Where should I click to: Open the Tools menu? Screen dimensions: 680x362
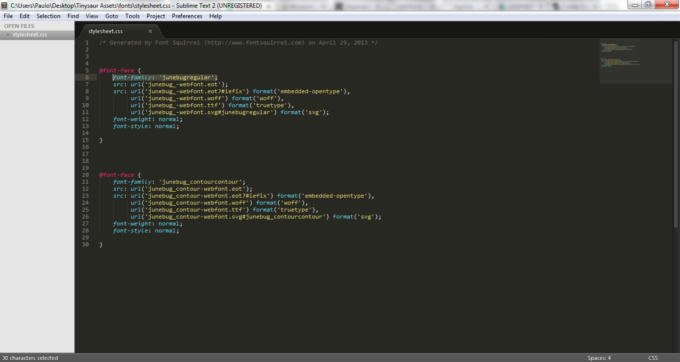[132, 16]
